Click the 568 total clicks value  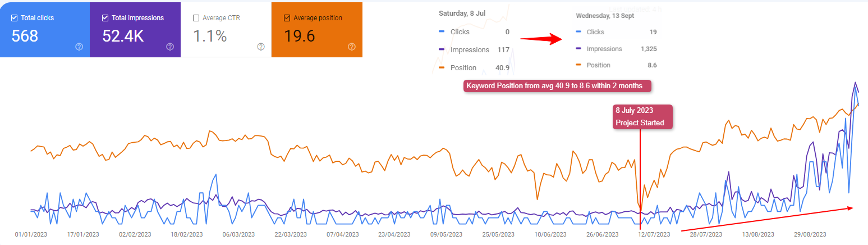[x=25, y=36]
